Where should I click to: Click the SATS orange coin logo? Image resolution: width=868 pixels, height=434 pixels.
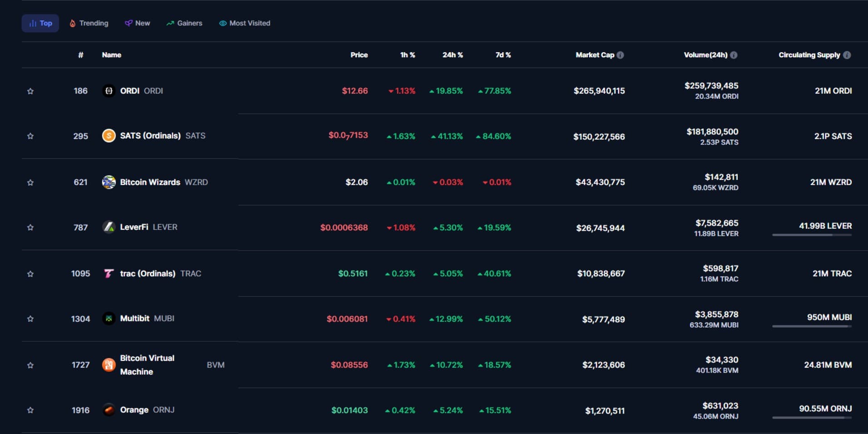[x=108, y=136]
